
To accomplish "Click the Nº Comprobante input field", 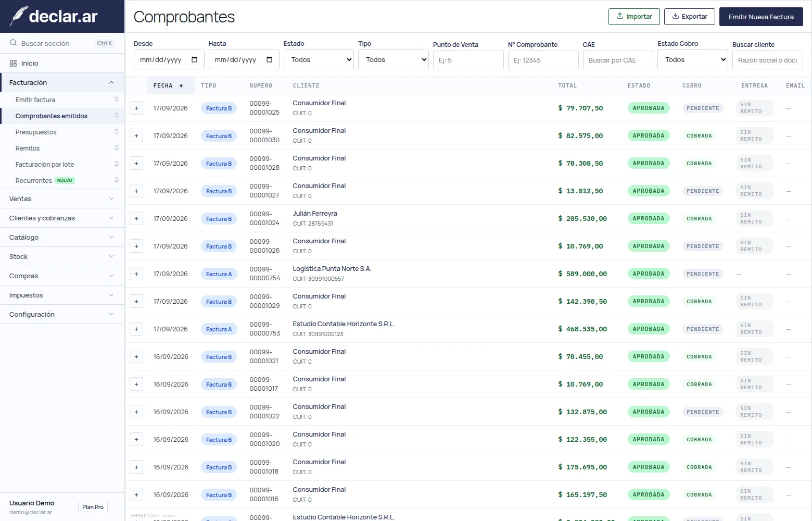I will (543, 60).
